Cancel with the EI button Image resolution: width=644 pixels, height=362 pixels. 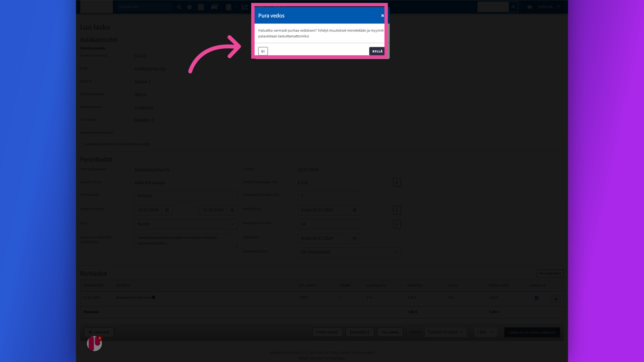point(263,51)
